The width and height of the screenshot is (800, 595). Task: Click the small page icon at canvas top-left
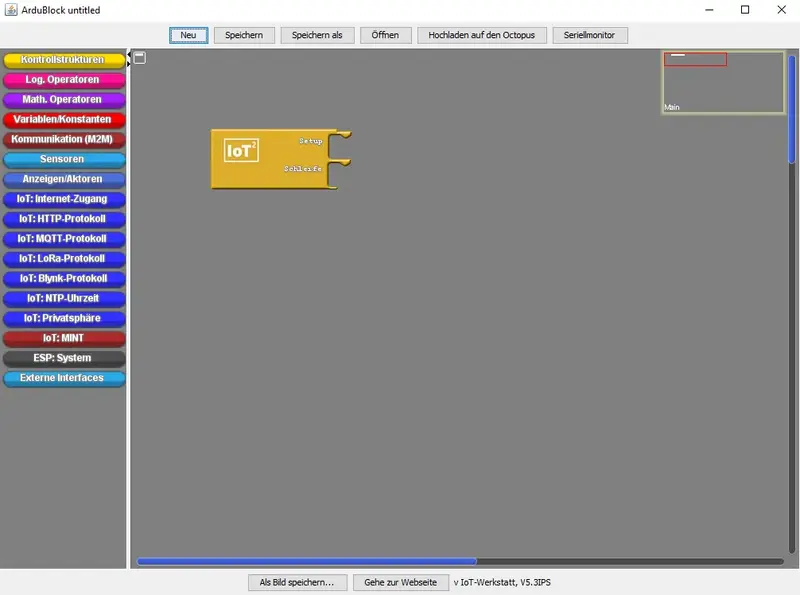click(140, 57)
